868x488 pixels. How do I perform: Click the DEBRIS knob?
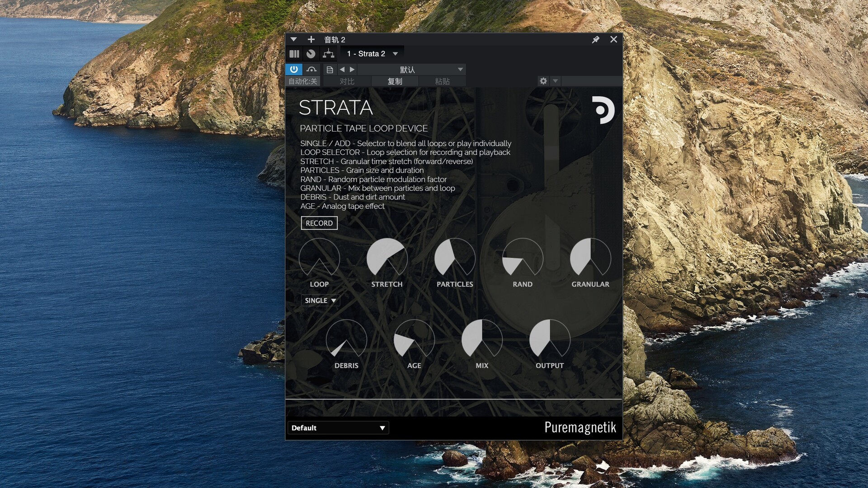click(x=346, y=339)
